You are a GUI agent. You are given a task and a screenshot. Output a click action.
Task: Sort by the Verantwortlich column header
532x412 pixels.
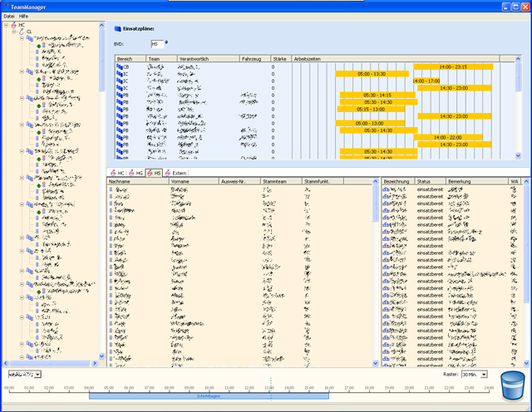pos(209,59)
